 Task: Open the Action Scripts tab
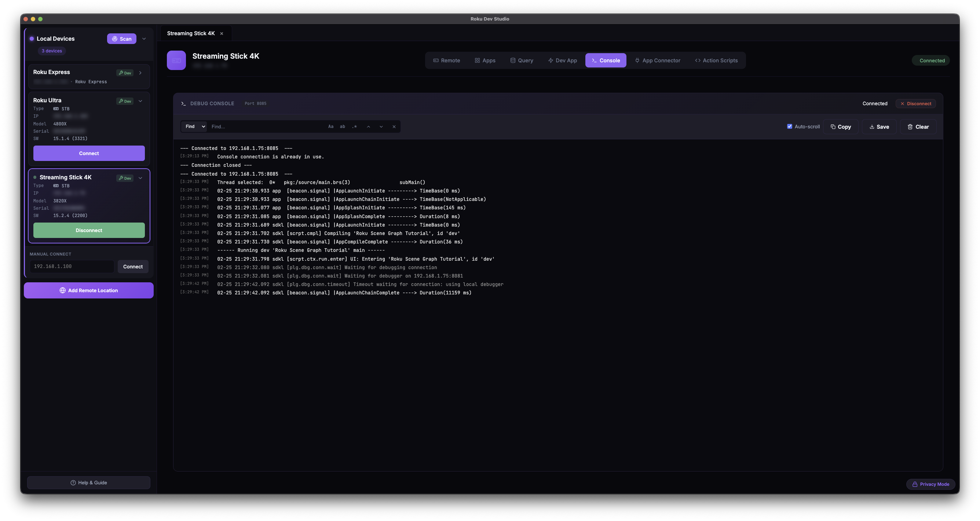pyautogui.click(x=716, y=60)
